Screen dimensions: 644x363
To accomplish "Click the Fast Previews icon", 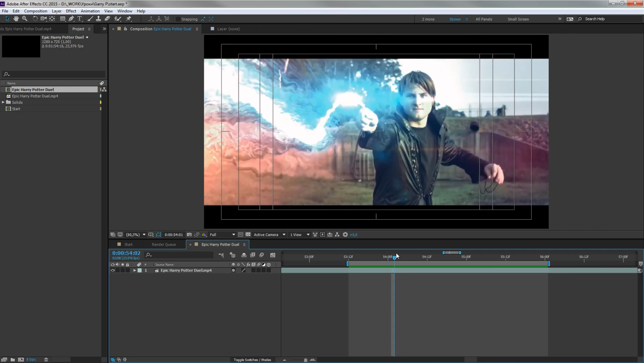I will [x=323, y=235].
